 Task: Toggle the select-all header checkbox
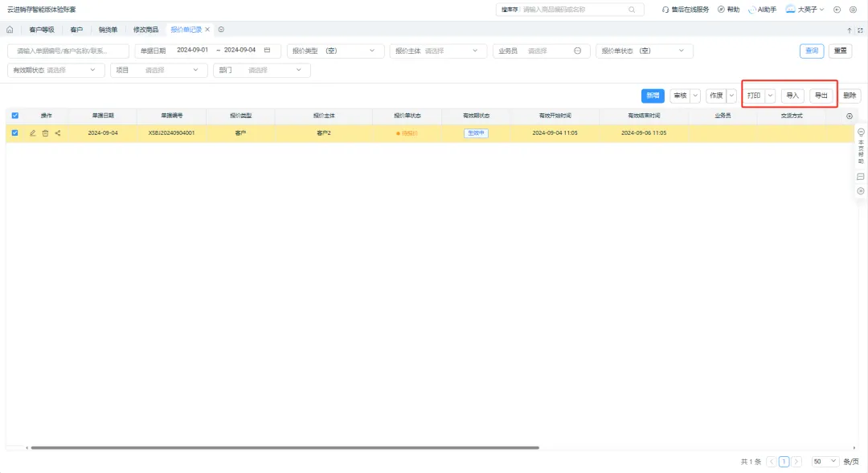(15, 116)
